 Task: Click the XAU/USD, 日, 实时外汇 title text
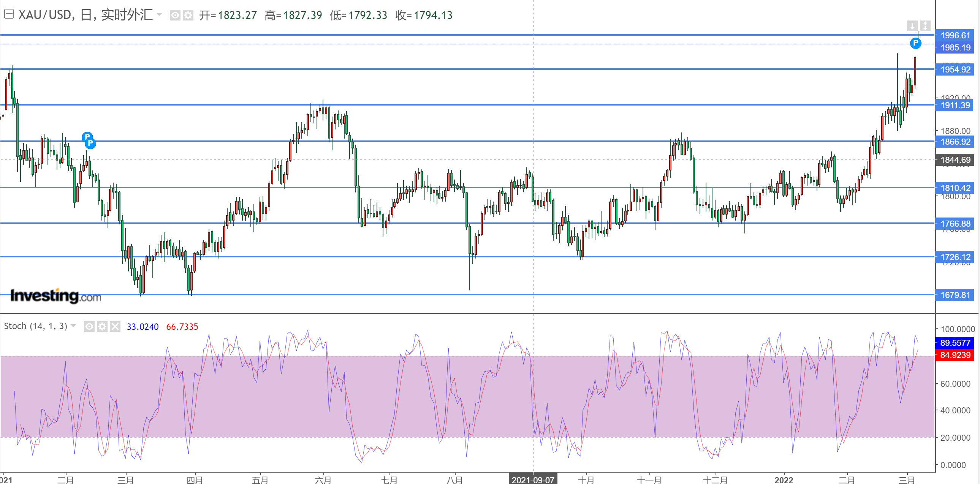click(85, 15)
